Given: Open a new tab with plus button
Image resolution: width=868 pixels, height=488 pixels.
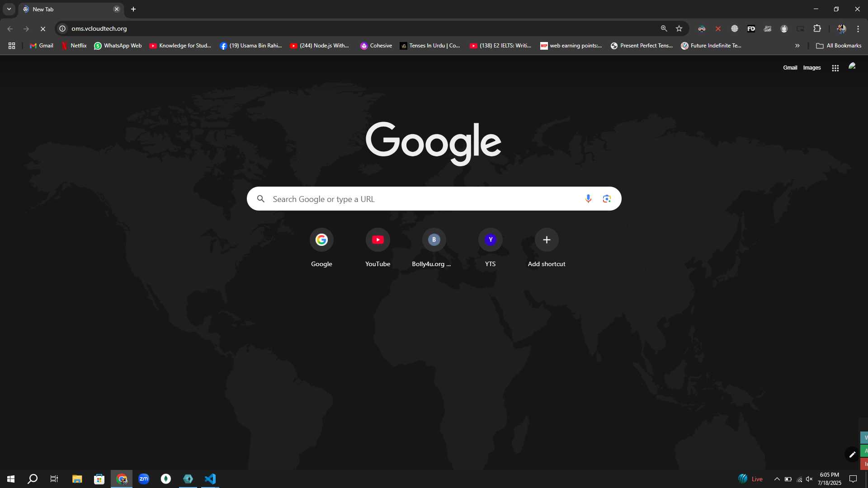Looking at the screenshot, I should (x=133, y=9).
